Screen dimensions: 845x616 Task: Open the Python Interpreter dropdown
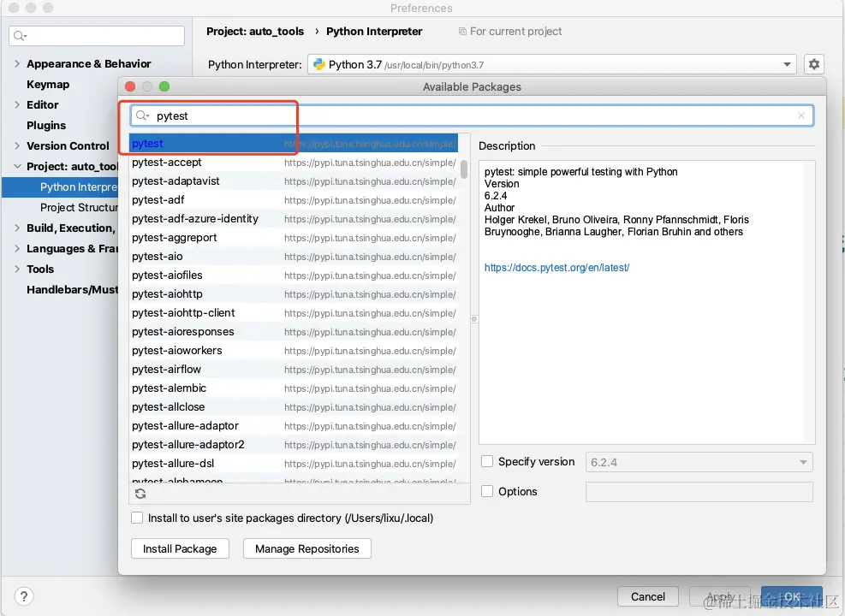(787, 65)
